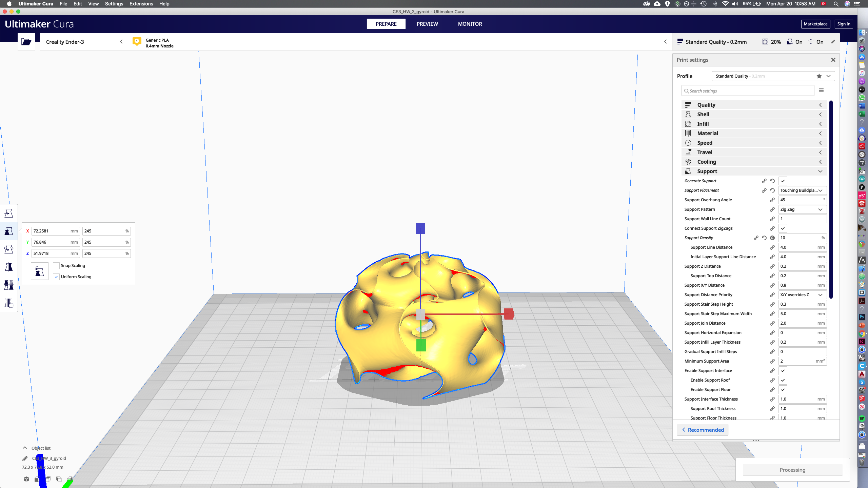The image size is (868, 488).
Task: Click the Search settings field
Action: 748,91
